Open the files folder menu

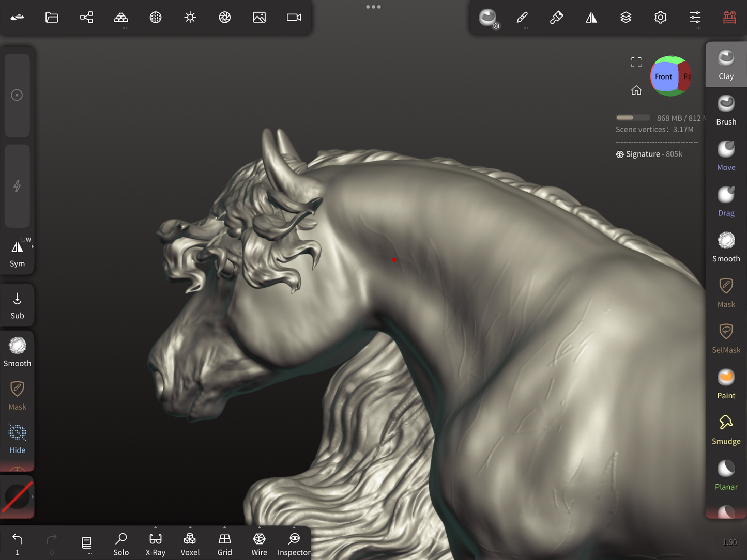pyautogui.click(x=52, y=18)
